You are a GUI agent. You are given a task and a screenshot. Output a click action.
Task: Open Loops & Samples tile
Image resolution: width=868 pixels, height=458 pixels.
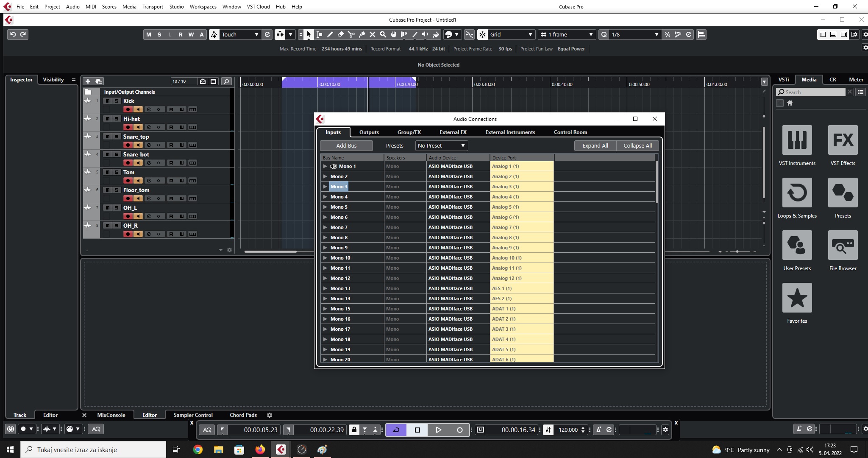797,198
